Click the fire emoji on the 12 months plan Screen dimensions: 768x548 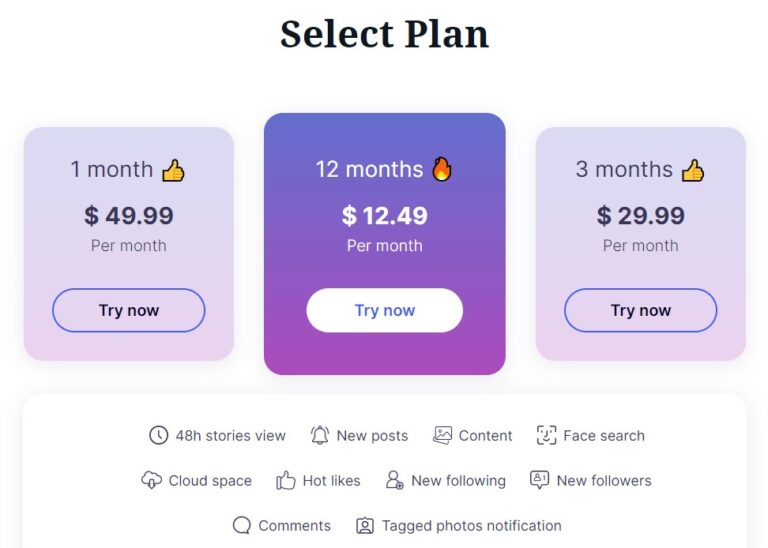[x=442, y=169]
